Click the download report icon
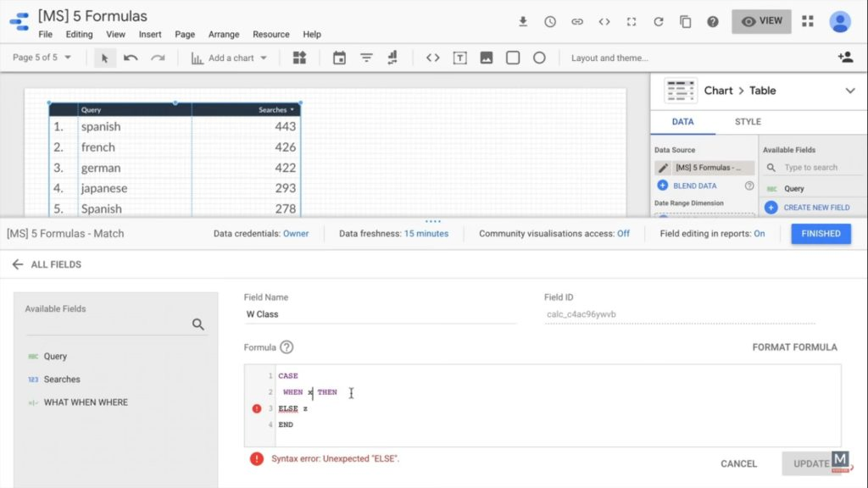This screenshot has width=868, height=488. tap(523, 22)
